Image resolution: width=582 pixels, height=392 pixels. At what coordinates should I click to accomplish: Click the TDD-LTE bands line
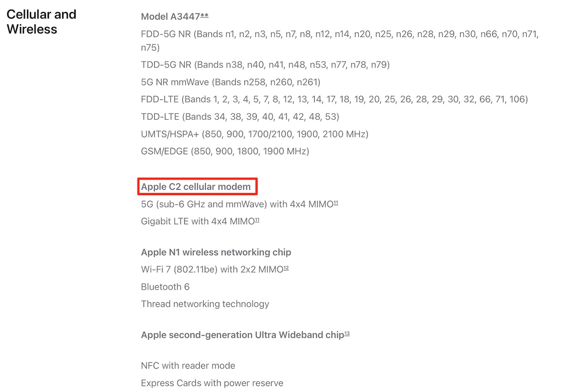click(240, 117)
